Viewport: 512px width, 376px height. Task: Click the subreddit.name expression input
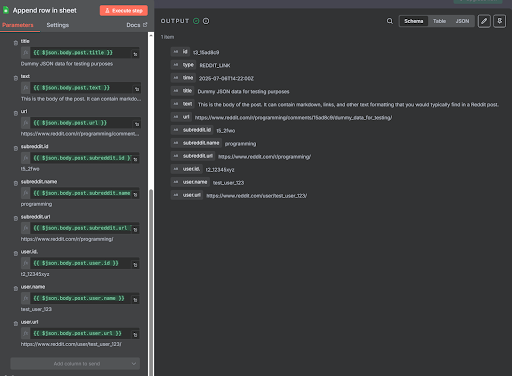(x=80, y=193)
